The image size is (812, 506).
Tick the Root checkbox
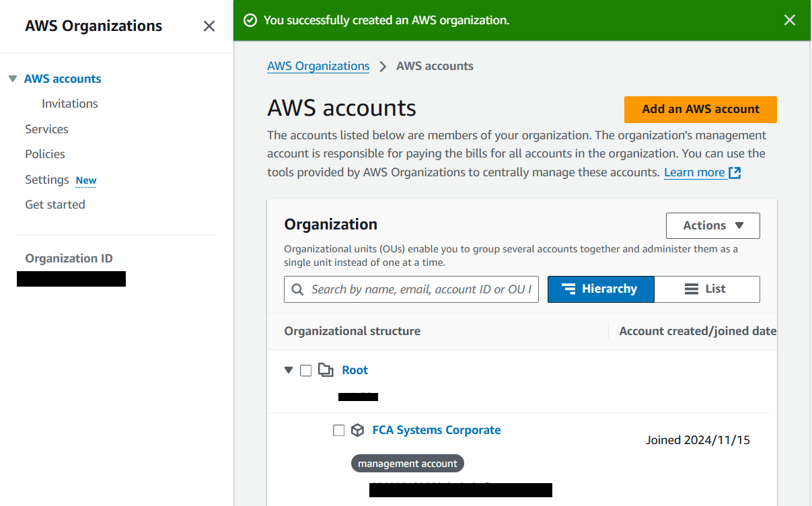pos(305,371)
